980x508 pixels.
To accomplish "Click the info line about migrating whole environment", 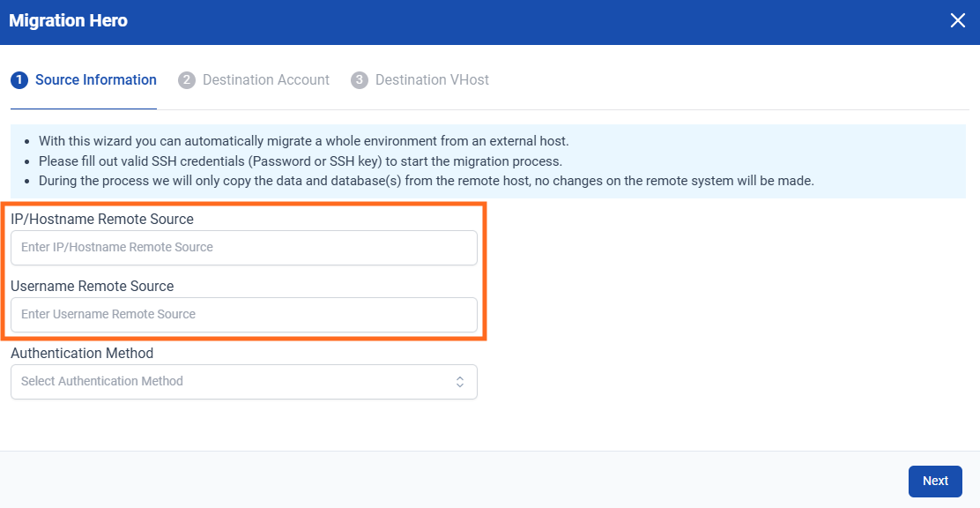I will click(x=303, y=141).
